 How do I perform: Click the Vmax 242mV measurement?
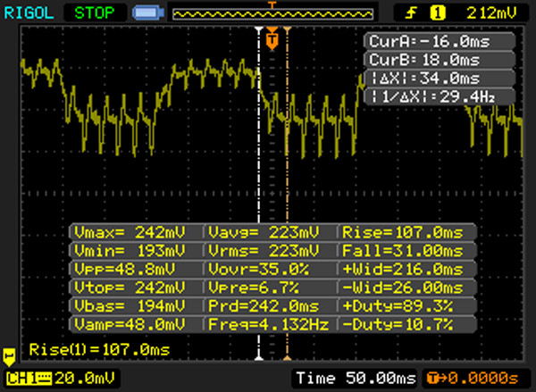(x=136, y=232)
